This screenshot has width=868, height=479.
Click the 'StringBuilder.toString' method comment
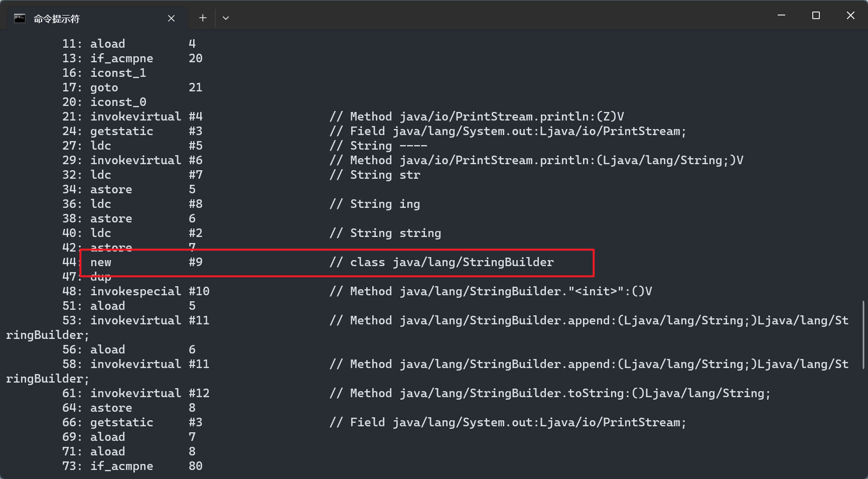pyautogui.click(x=549, y=393)
